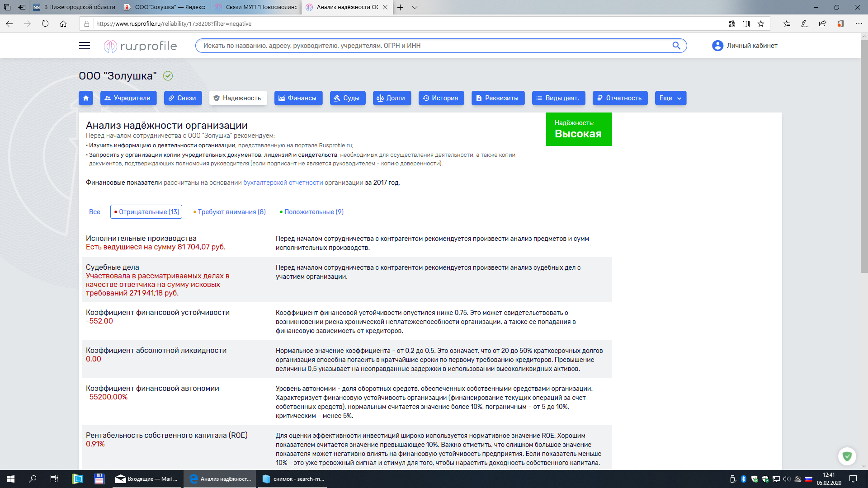Click the add notes pen icon
This screenshot has height=488, width=868.
point(805,23)
